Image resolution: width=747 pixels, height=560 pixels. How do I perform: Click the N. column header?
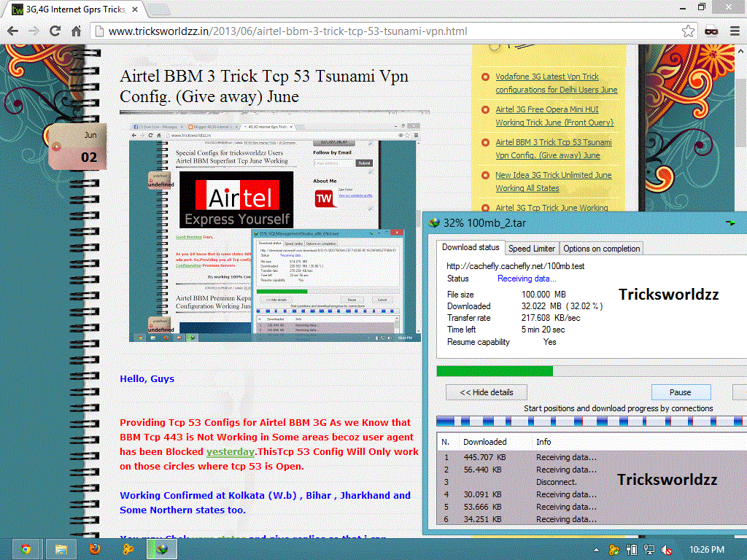point(448,442)
